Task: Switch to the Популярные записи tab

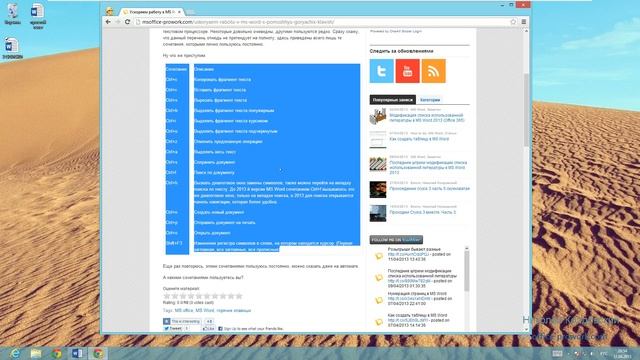Action: (x=393, y=100)
